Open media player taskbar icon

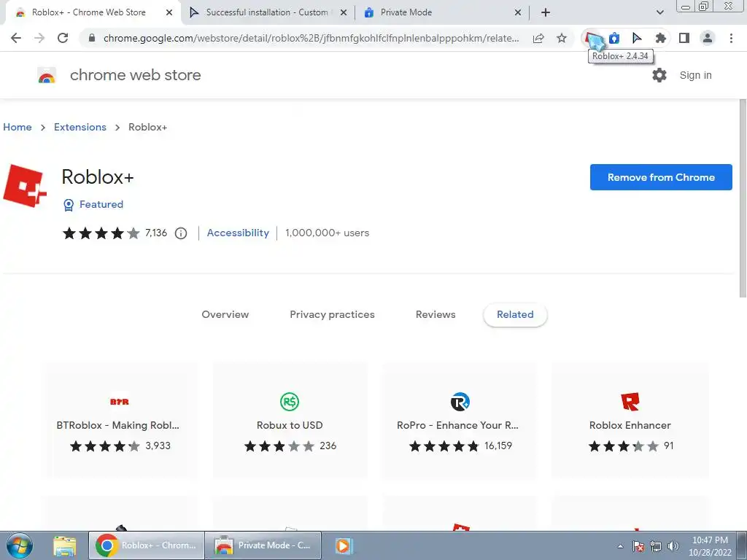(x=343, y=545)
